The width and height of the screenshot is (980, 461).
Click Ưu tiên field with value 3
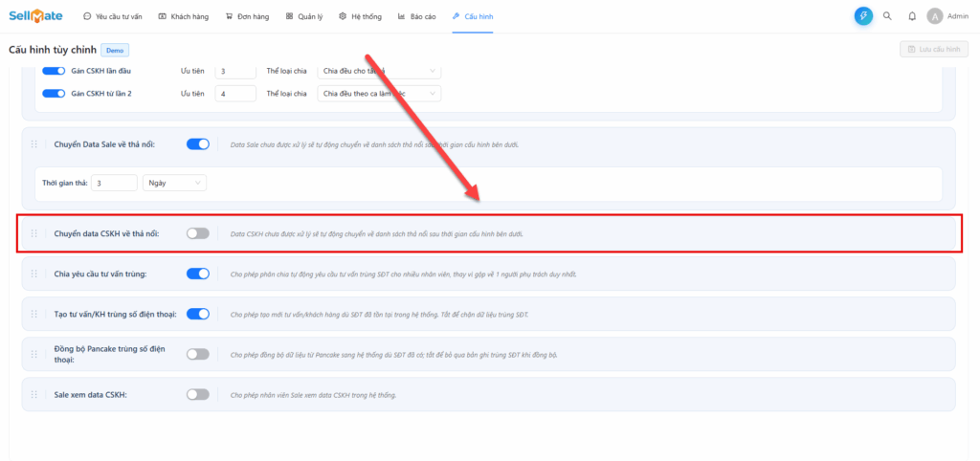(235, 71)
